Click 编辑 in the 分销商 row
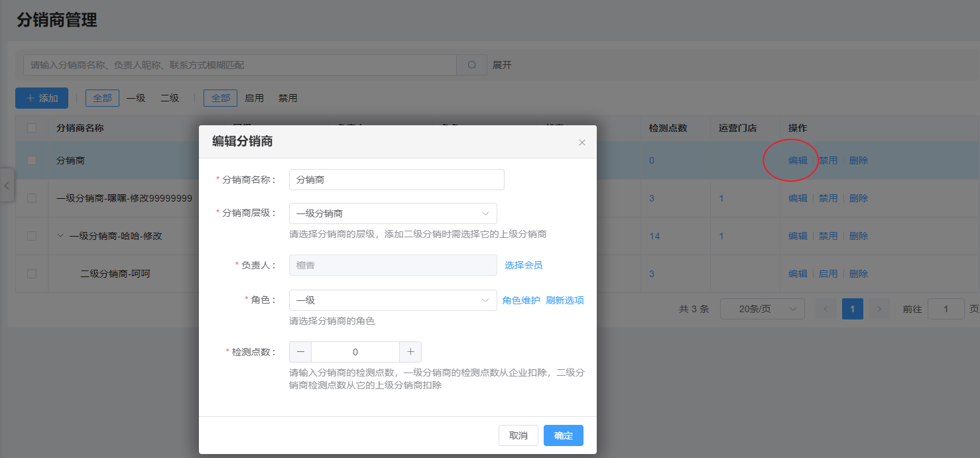The width and height of the screenshot is (980, 458). tap(798, 160)
